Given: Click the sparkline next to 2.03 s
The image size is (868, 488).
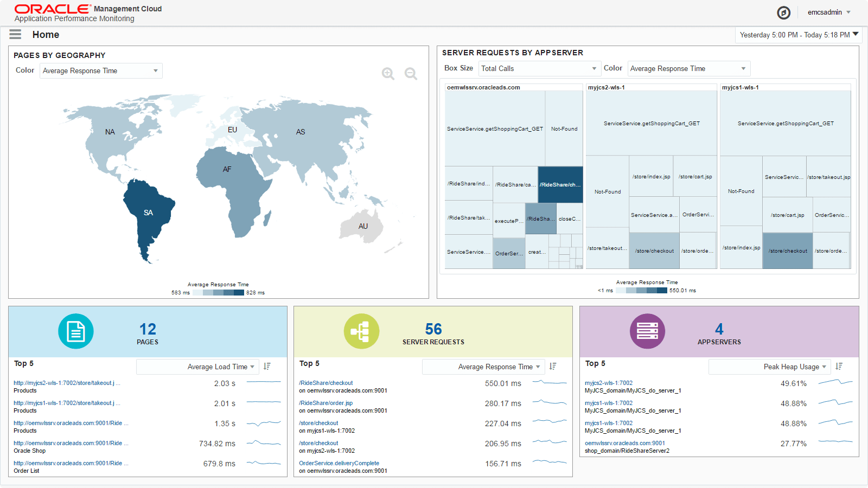Looking at the screenshot, I should (x=264, y=383).
